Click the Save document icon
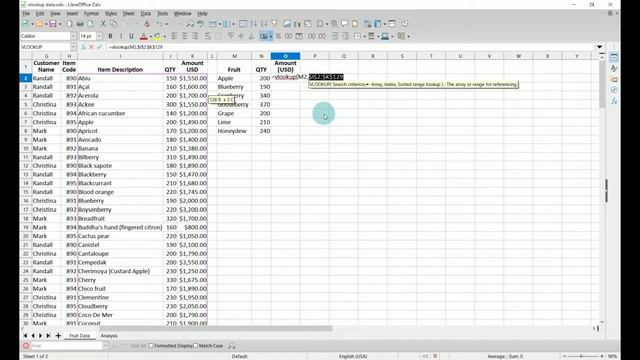 click(53, 24)
